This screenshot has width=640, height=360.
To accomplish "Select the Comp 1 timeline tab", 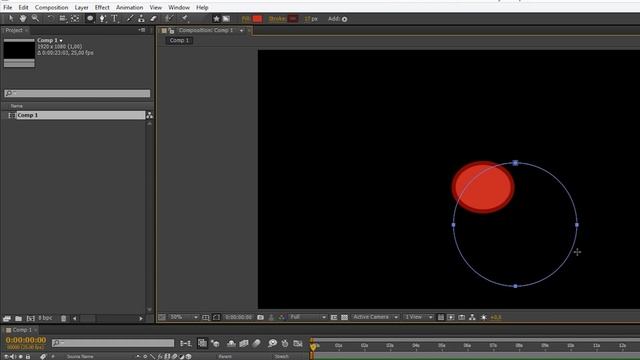I will 22,330.
